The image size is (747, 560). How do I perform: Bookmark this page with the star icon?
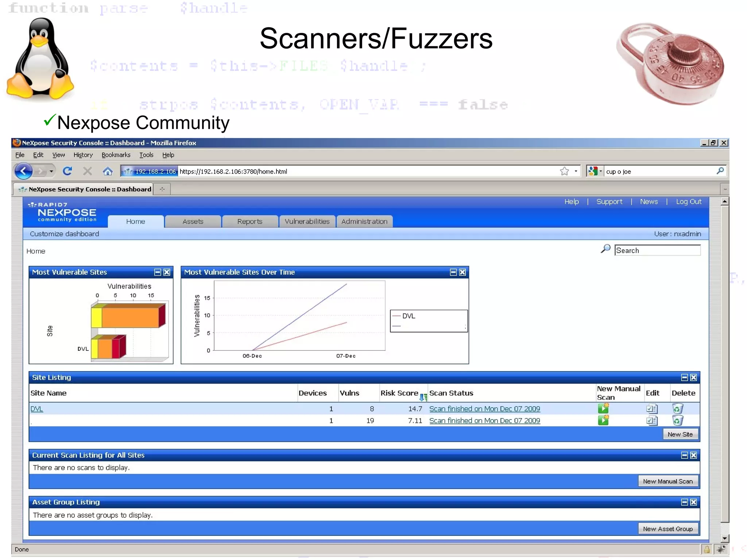564,171
